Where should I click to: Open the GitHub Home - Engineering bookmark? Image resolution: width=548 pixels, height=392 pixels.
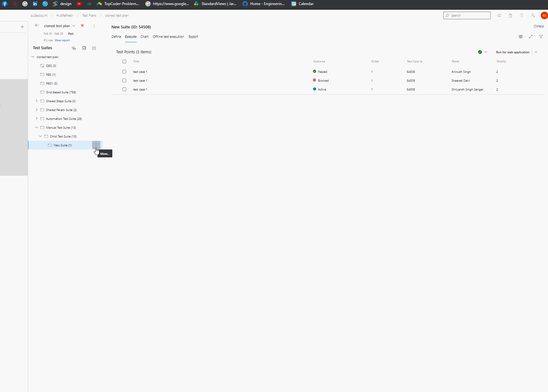tap(263, 4)
